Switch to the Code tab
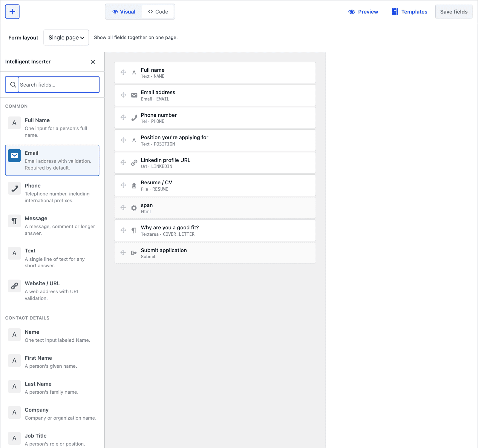The width and height of the screenshot is (478, 448). [158, 12]
